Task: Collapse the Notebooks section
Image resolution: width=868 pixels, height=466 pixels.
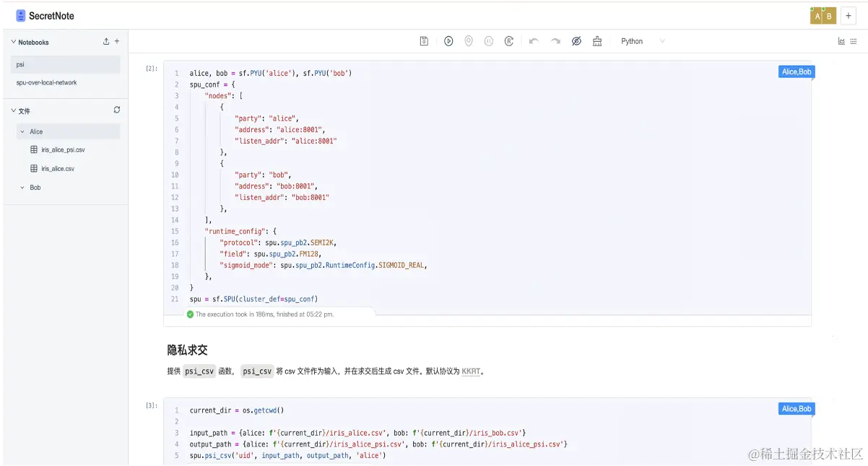Action: pos(13,42)
